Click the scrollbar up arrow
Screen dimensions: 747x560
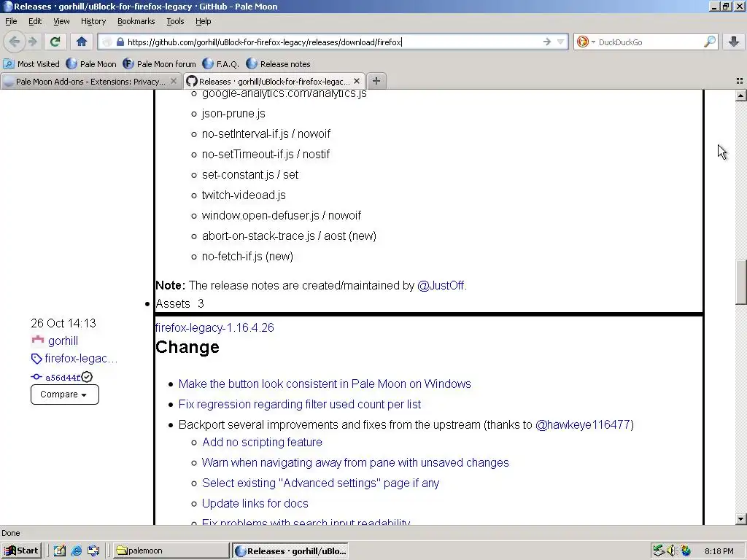pyautogui.click(x=740, y=96)
